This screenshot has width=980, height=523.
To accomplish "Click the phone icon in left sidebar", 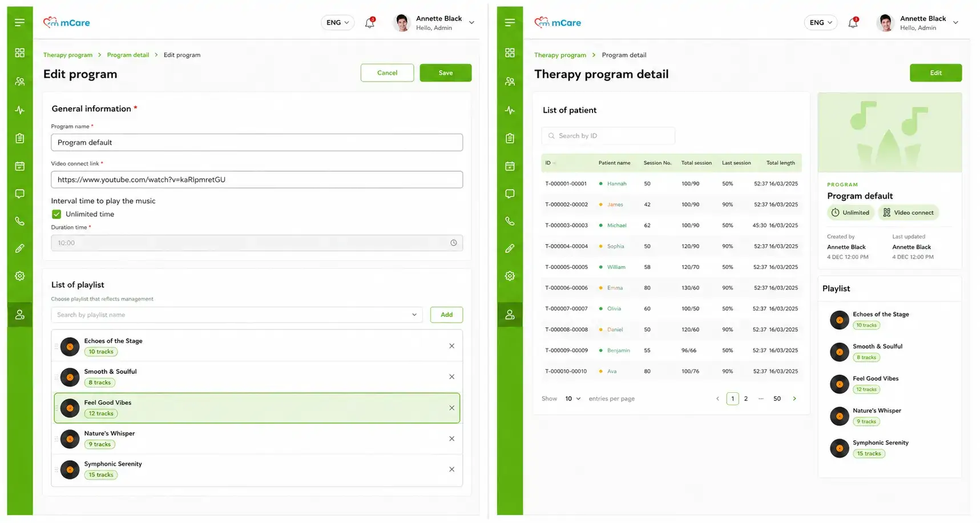I will 19,221.
